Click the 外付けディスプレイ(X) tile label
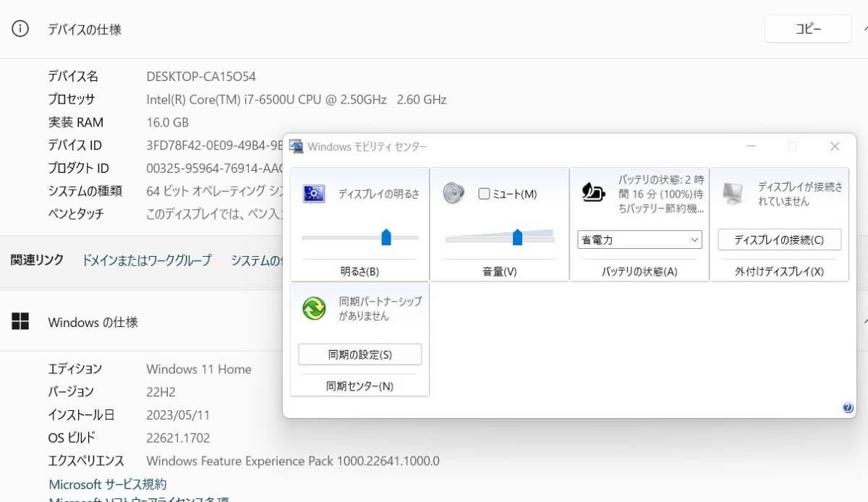Image resolution: width=868 pixels, height=502 pixels. click(779, 272)
